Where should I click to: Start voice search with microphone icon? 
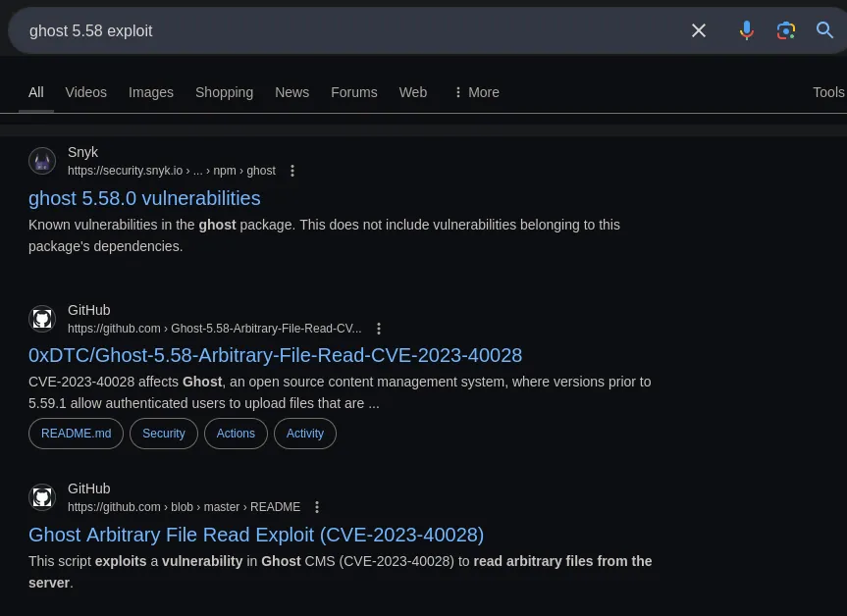click(x=746, y=30)
